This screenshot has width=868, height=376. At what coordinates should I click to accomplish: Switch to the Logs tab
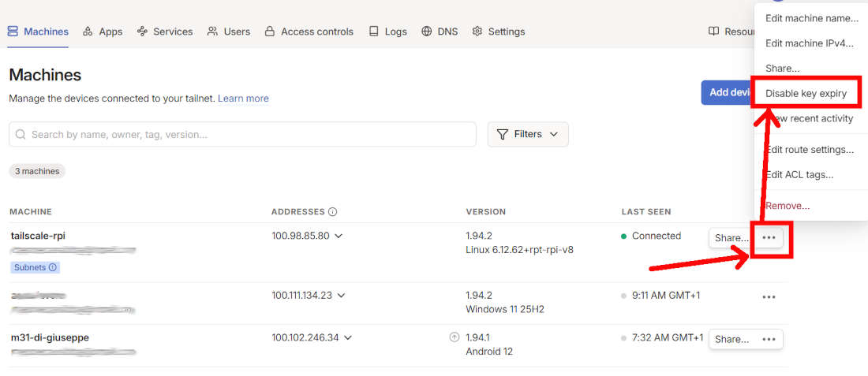coord(388,32)
